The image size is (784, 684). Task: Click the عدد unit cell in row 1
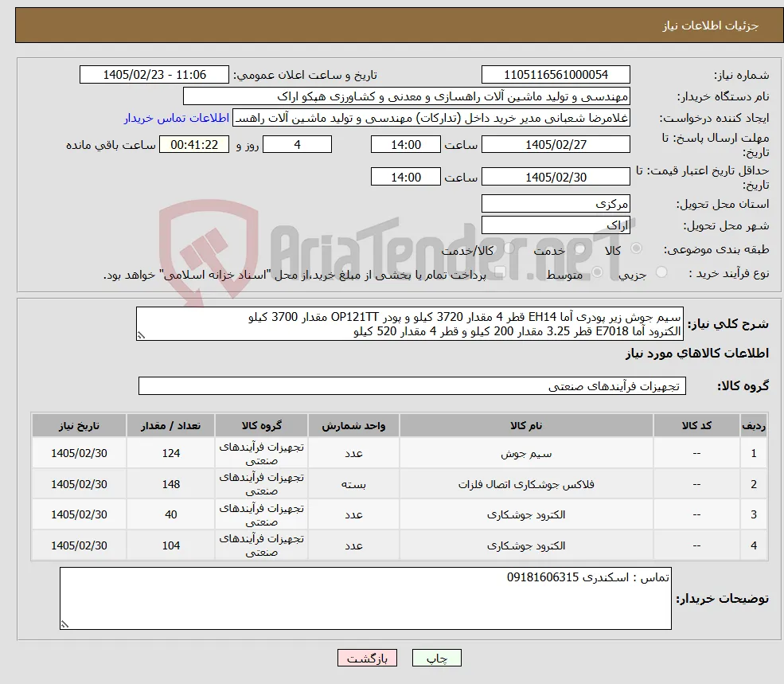[x=353, y=453]
